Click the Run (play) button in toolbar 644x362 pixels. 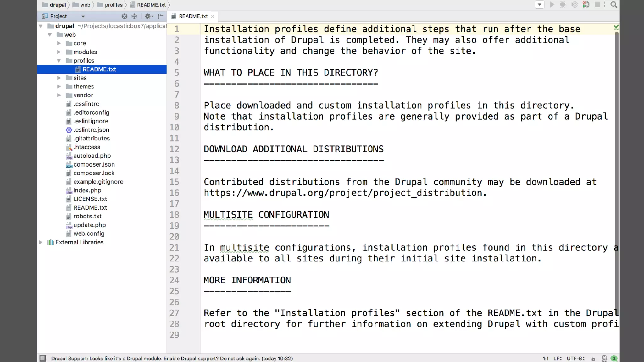click(552, 5)
